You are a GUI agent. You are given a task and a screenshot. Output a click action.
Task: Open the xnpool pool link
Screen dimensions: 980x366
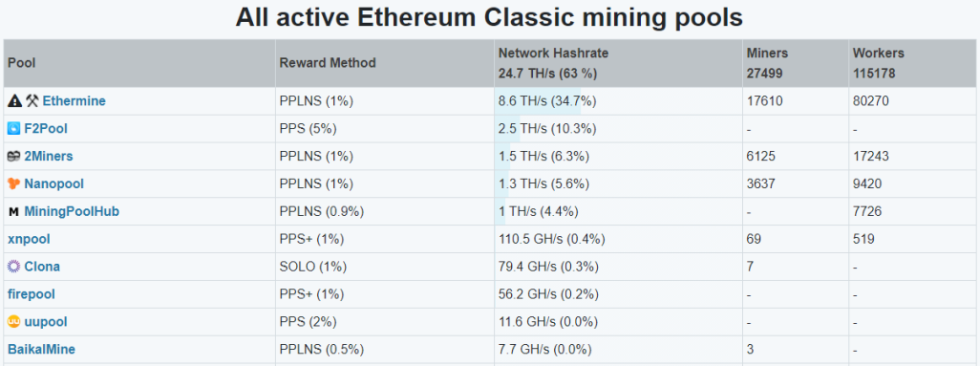[x=29, y=239]
